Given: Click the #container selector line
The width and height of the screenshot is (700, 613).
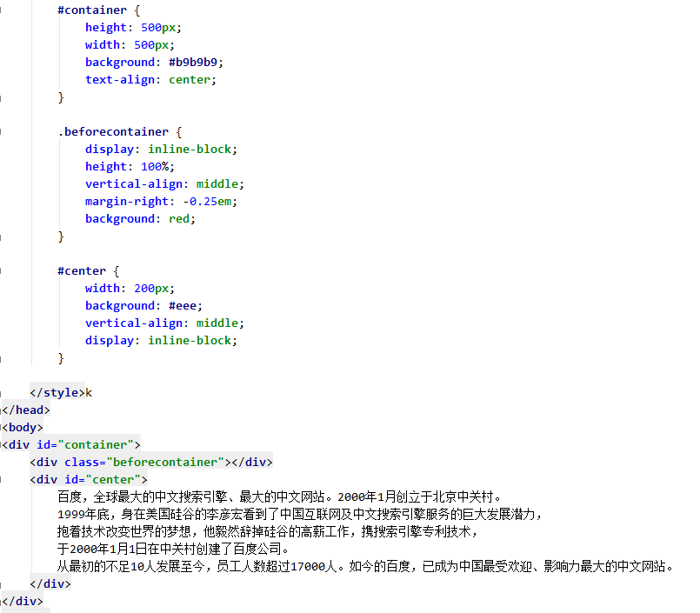Looking at the screenshot, I should [98, 10].
